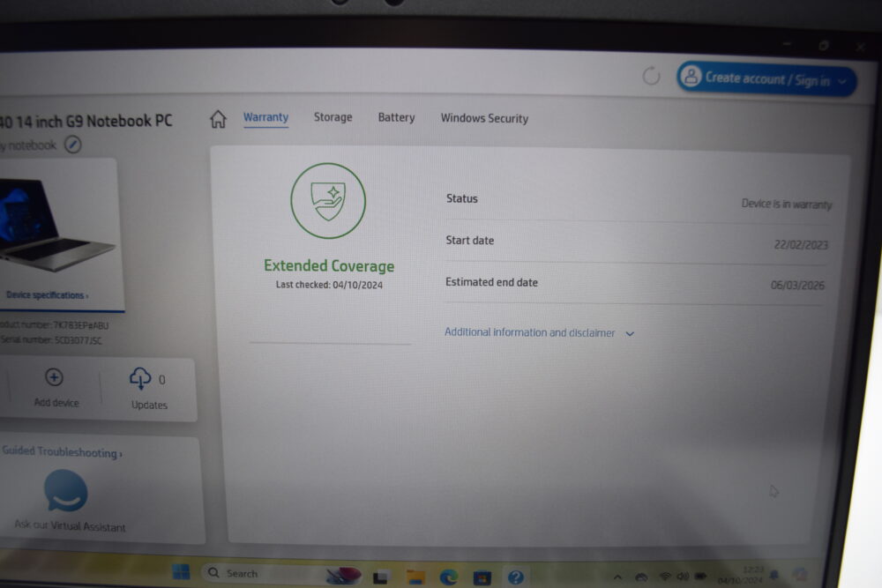Click the Virtual Assistant chat icon
882x588 pixels.
click(x=66, y=491)
